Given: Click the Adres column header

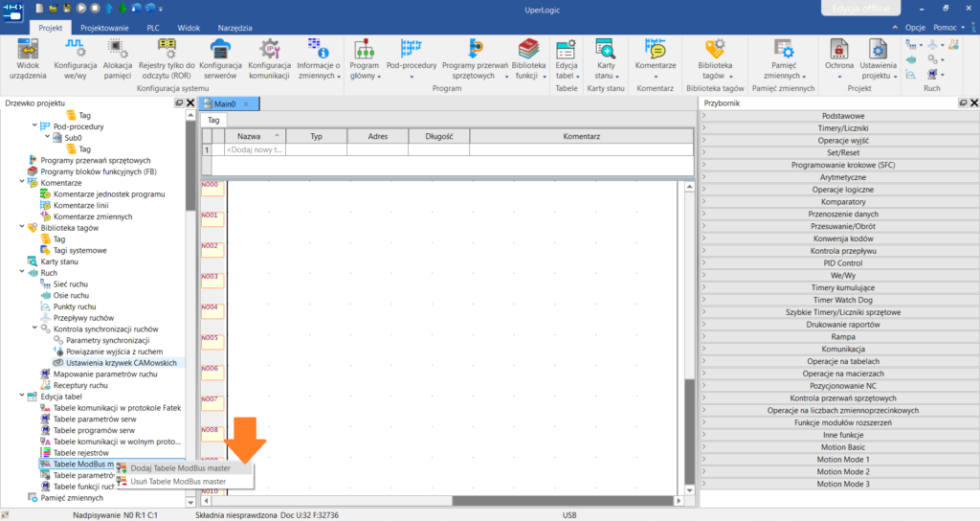Looking at the screenshot, I should tap(377, 136).
